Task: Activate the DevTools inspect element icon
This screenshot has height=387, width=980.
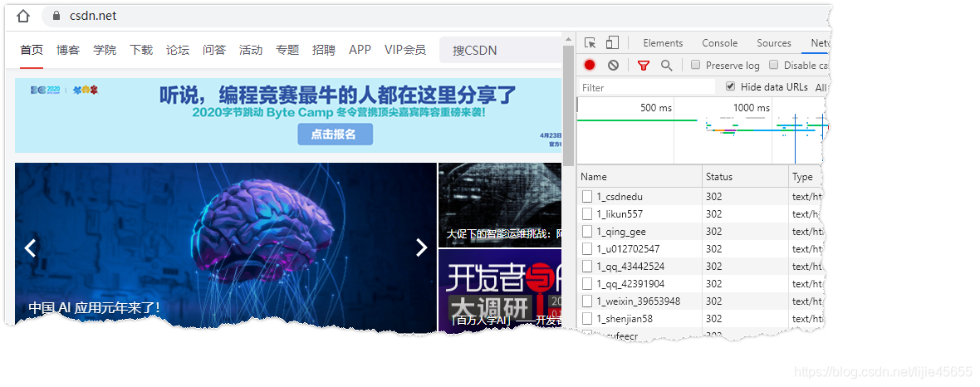Action: click(x=590, y=42)
